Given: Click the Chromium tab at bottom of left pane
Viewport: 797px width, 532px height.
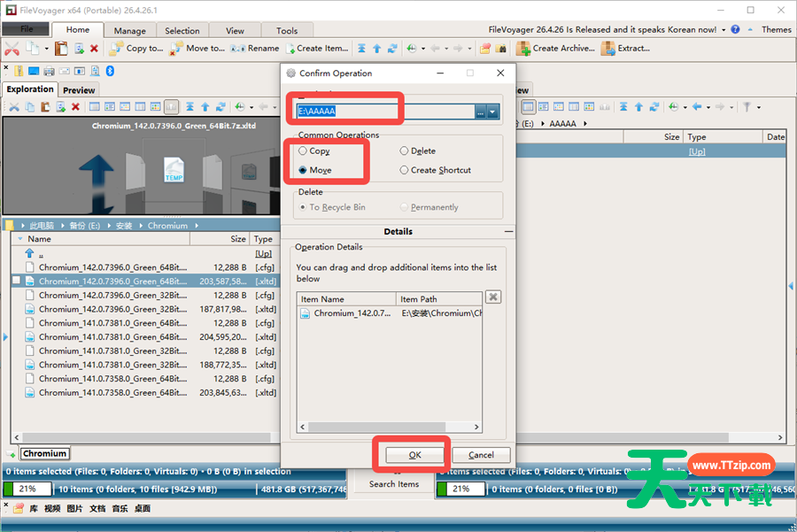Looking at the screenshot, I should (x=45, y=453).
